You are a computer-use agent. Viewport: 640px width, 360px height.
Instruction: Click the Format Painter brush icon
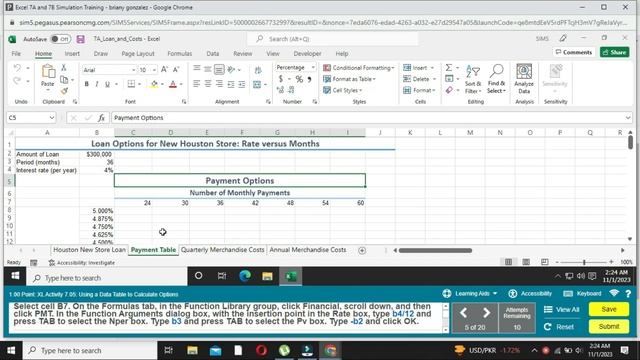pos(64,91)
